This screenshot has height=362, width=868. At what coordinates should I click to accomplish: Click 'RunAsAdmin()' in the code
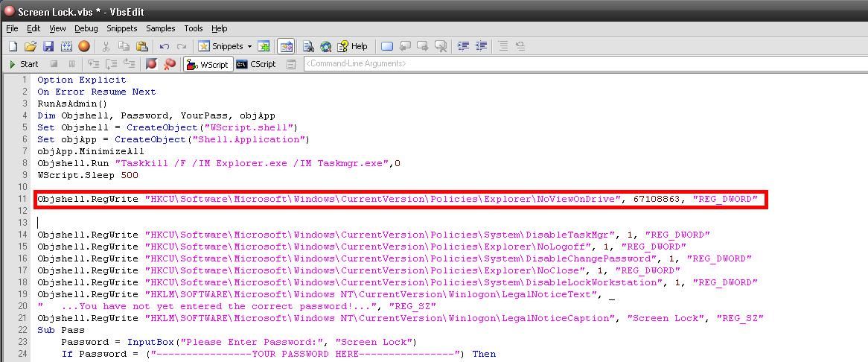72,104
